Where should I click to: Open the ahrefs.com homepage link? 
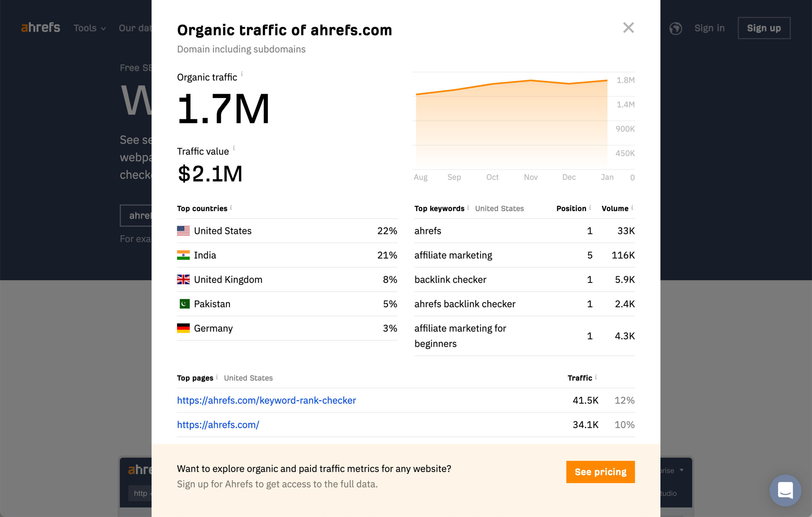click(x=218, y=425)
